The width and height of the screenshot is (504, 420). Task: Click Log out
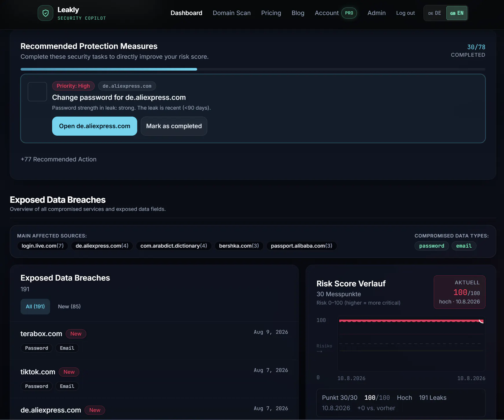(x=405, y=13)
